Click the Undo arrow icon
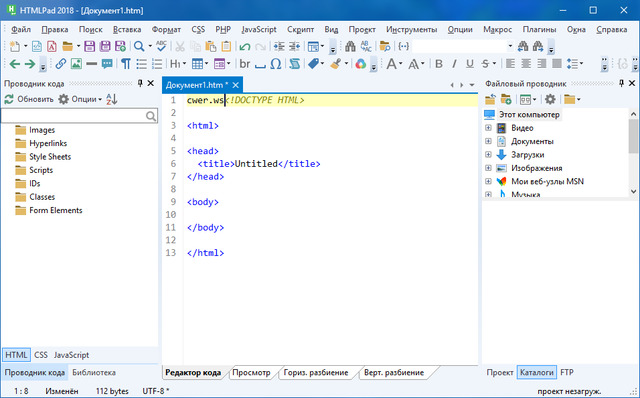640x398 pixels. coord(244,47)
